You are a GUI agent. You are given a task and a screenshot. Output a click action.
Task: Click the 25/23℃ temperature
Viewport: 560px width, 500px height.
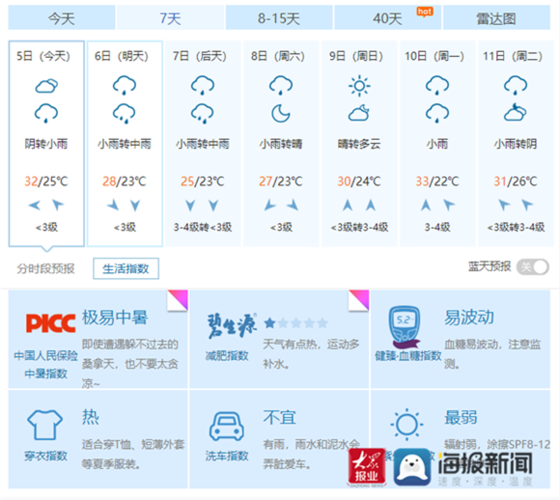[202, 181]
